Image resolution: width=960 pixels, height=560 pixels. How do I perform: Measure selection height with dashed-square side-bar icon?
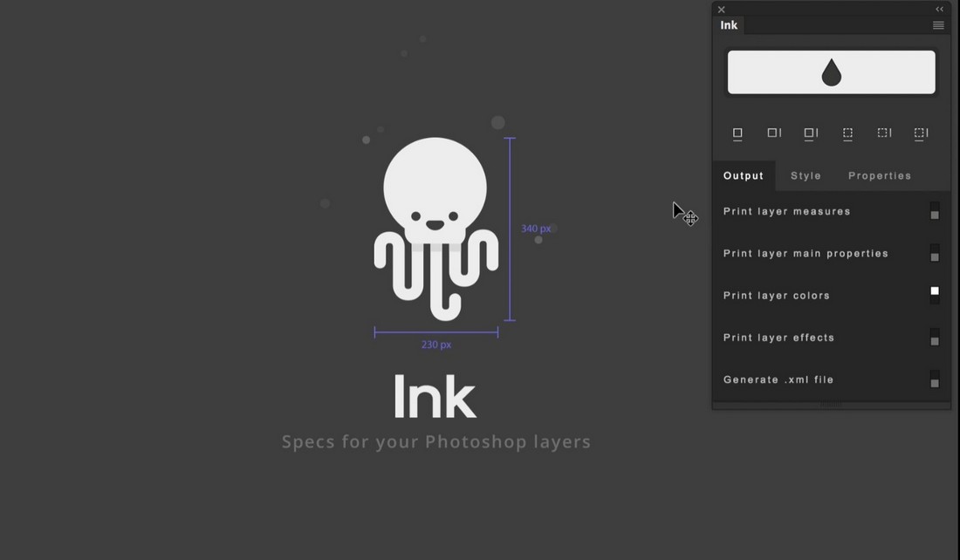(x=884, y=133)
